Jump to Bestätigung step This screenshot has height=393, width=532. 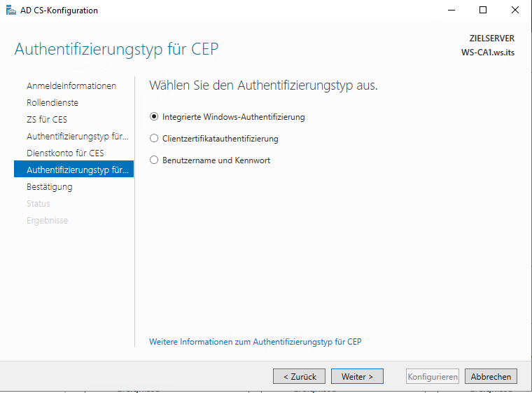(50, 187)
